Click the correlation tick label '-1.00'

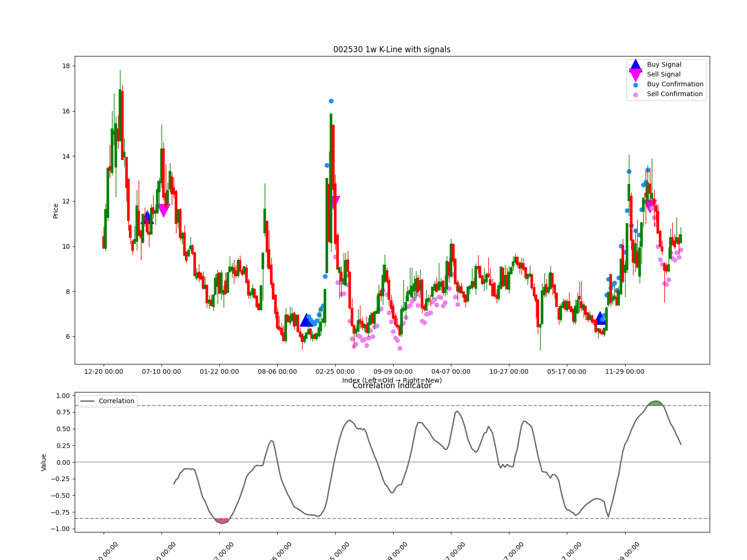click(x=61, y=529)
